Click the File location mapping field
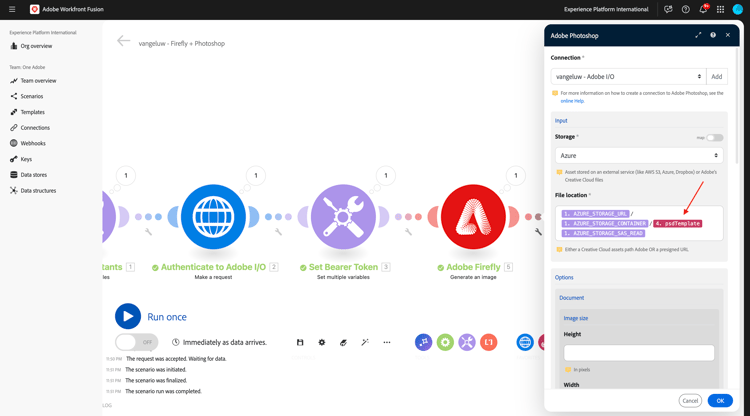Image resolution: width=750 pixels, height=416 pixels. click(639, 223)
